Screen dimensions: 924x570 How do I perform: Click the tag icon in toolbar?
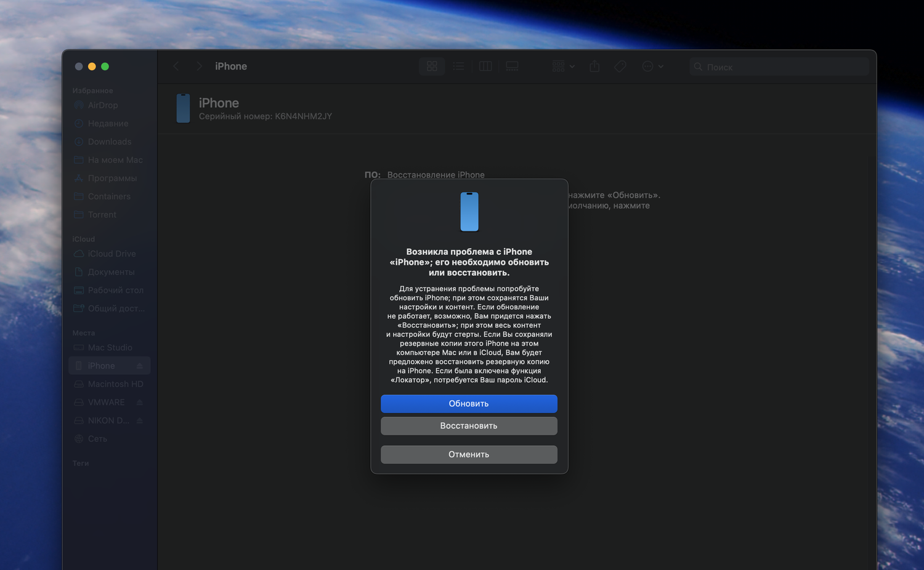click(x=620, y=66)
